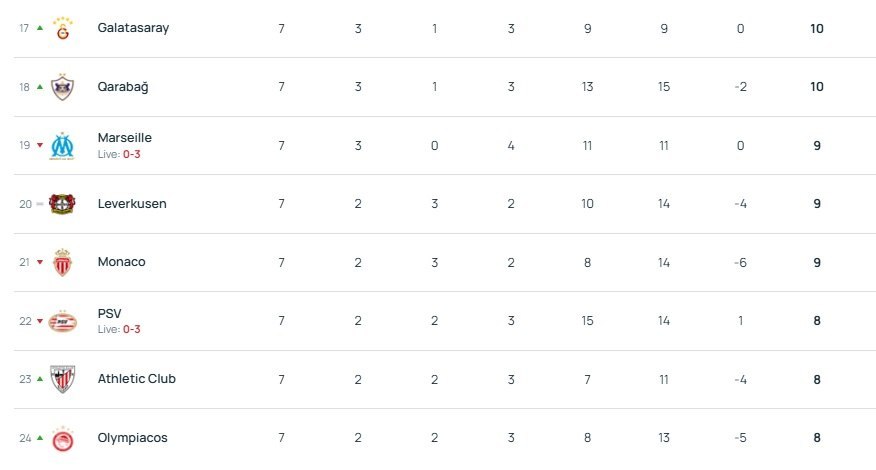This screenshot has width=876, height=470.
Task: Click Monaco's red down-arrow position indicator
Action: [x=40, y=262]
